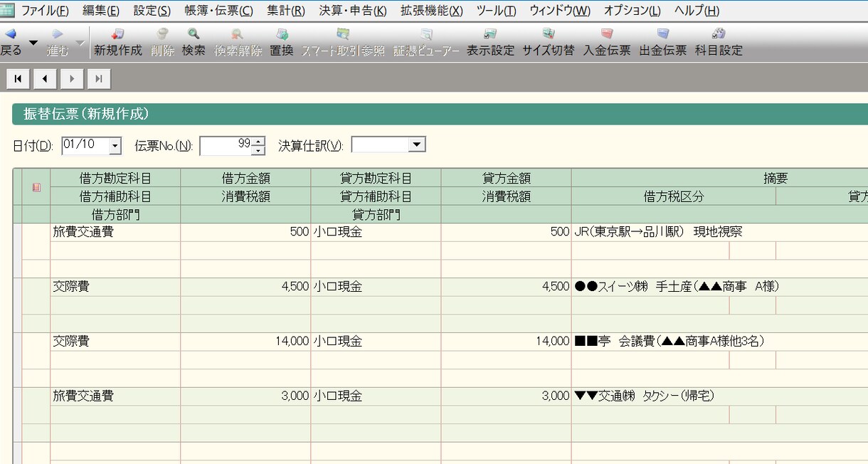Click the 表示設定 icon
Image resolution: width=868 pixels, height=464 pixels.
[490, 33]
